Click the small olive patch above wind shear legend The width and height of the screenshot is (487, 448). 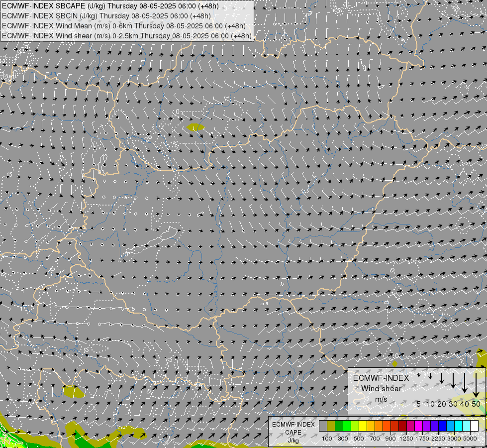(395, 363)
